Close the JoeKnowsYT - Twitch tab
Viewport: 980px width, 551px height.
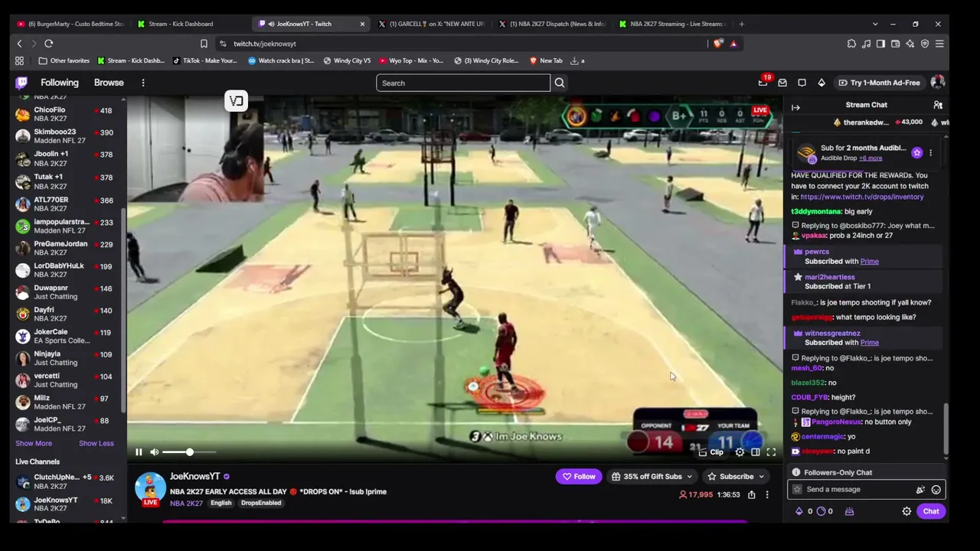point(362,24)
